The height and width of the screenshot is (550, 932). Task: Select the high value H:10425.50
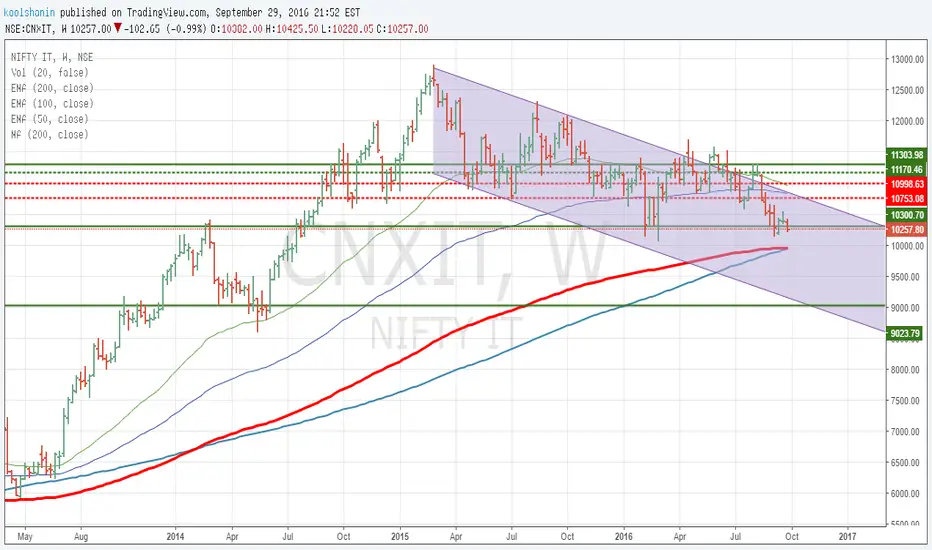pos(292,29)
